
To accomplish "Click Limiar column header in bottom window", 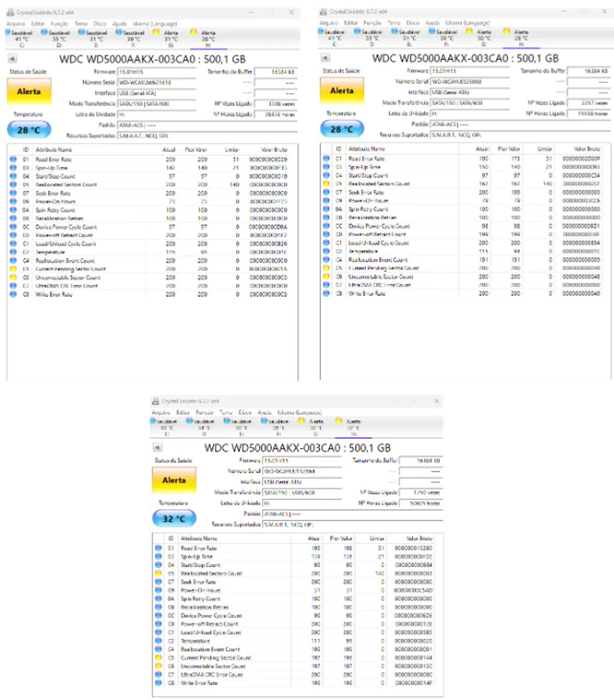I will pos(376,538).
